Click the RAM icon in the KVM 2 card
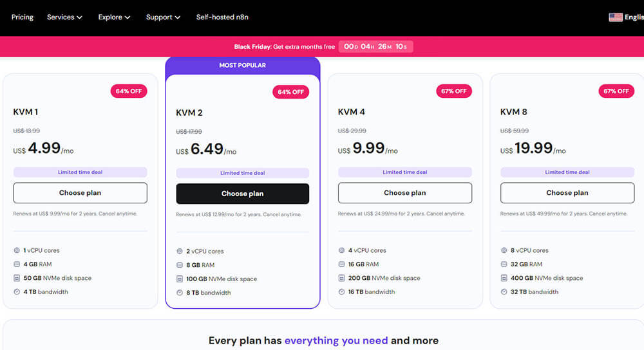The height and width of the screenshot is (350, 644). (179, 265)
